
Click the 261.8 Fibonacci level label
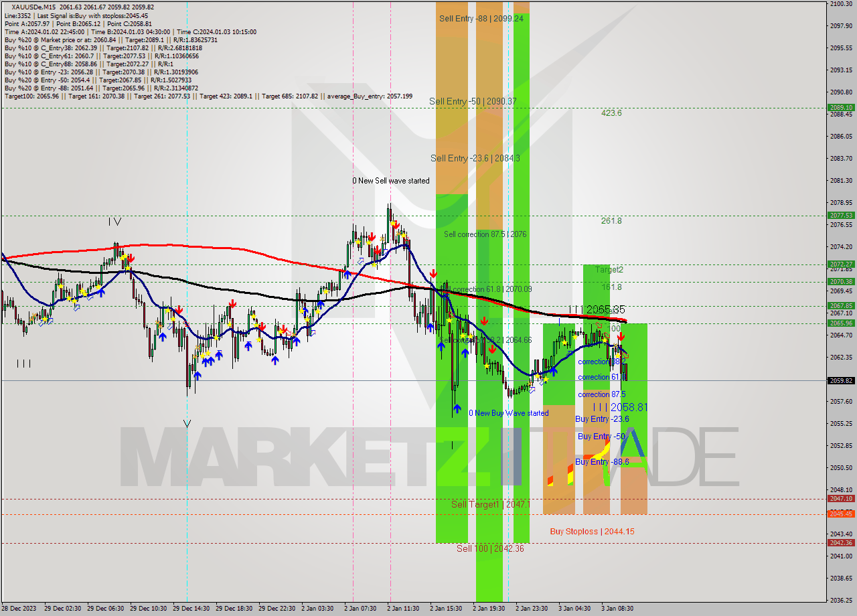click(x=611, y=221)
